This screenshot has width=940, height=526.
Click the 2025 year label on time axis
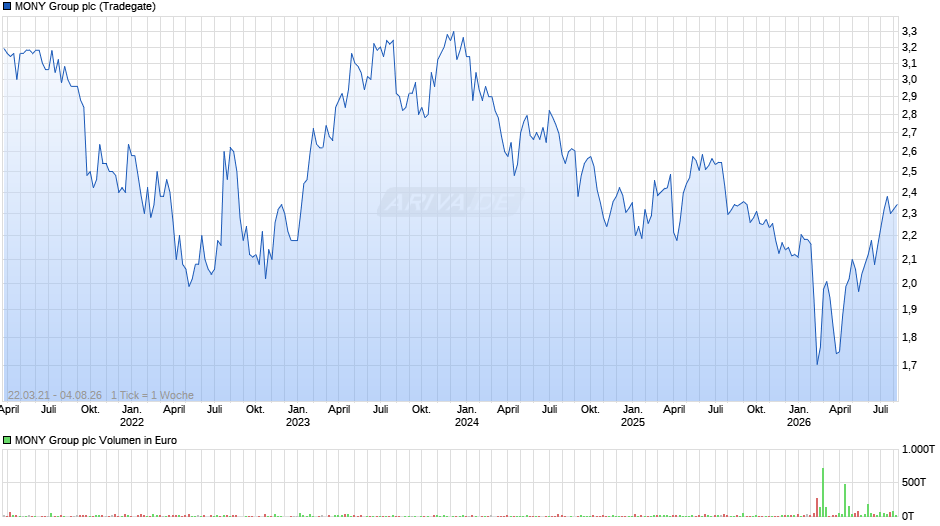coord(633,422)
